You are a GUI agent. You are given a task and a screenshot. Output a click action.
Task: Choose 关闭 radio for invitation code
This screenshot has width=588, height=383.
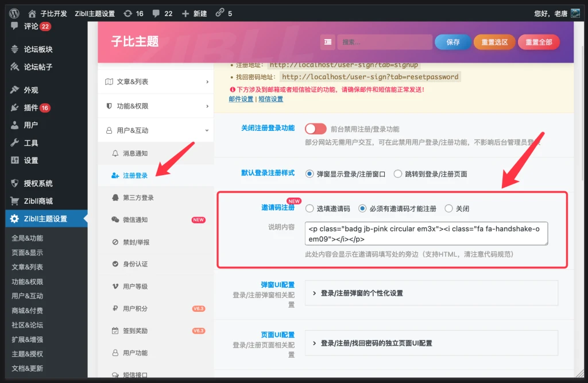pos(449,208)
